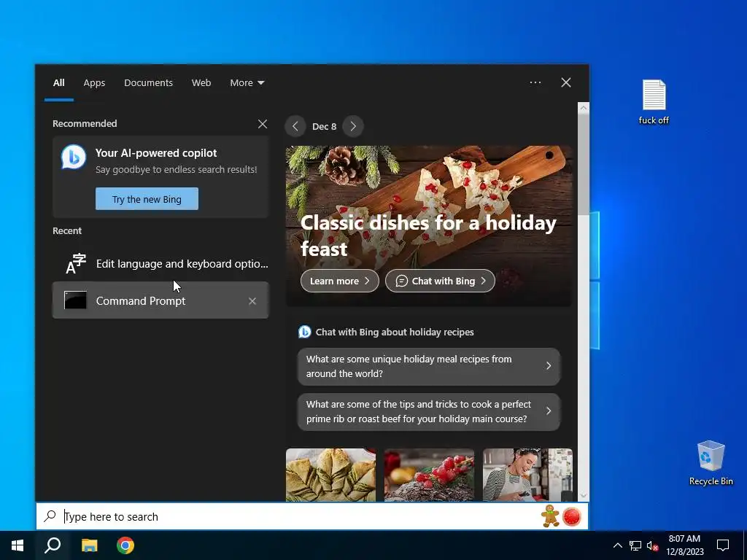The width and height of the screenshot is (747, 560).
Task: Open the search options ellipsis menu
Action: tap(535, 82)
